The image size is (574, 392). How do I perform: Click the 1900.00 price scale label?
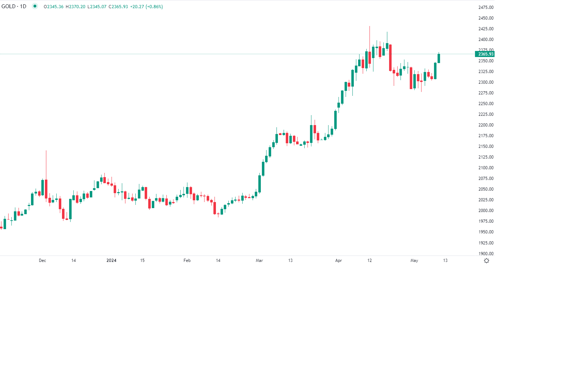486,254
